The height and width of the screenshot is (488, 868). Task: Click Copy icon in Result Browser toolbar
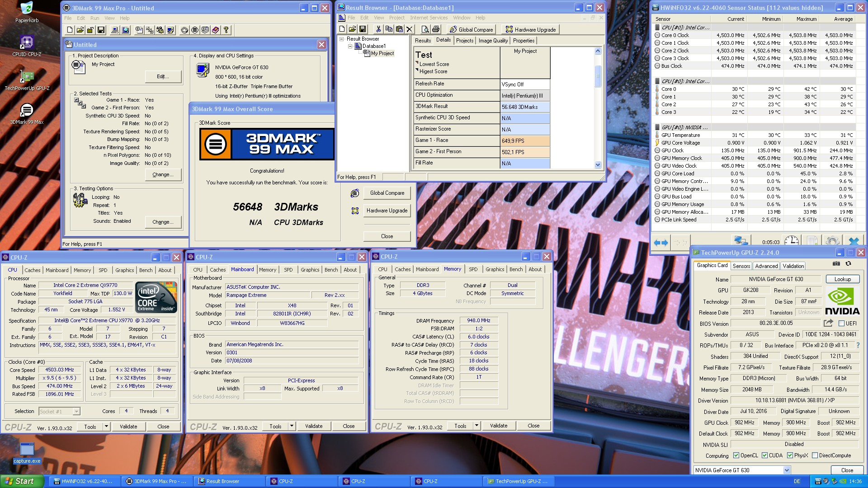[389, 29]
